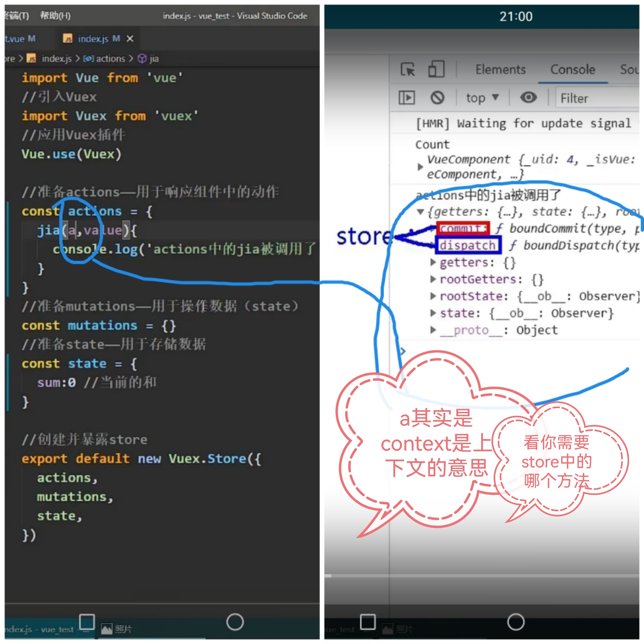The image size is (644, 644).
Task: Clear the console with the ban icon
Action: (x=437, y=98)
